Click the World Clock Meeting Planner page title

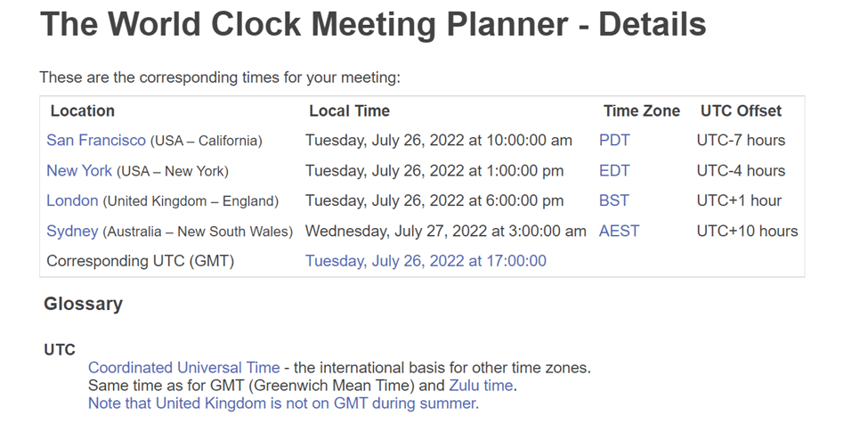pyautogui.click(x=373, y=25)
